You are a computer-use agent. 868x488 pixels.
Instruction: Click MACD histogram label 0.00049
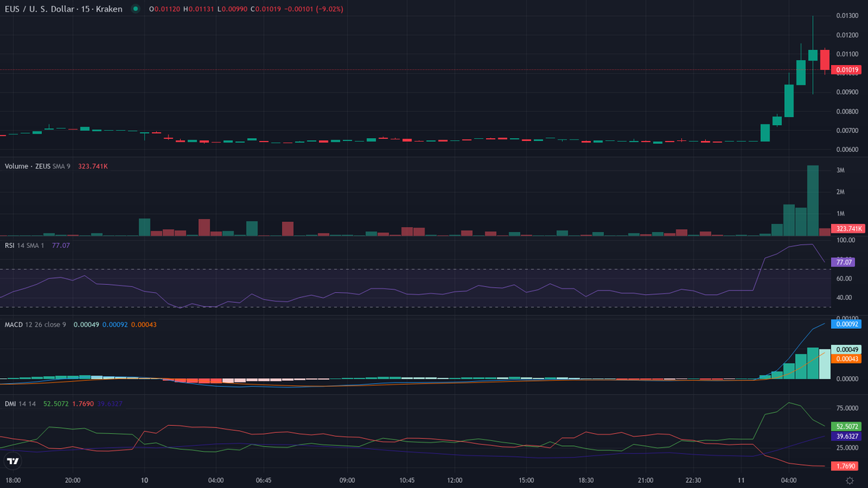846,349
